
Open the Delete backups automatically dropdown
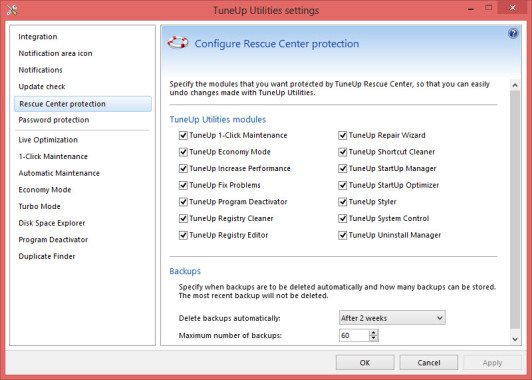(392, 318)
